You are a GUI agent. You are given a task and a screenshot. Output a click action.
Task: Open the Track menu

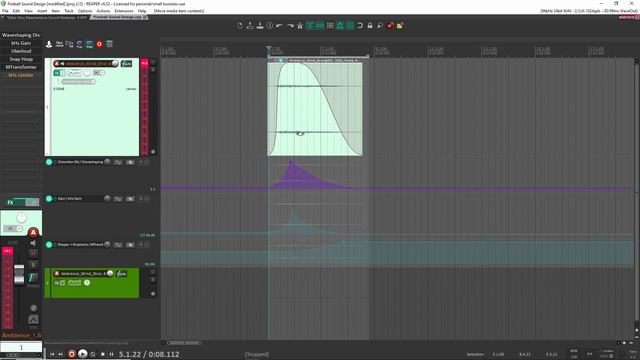(69, 11)
